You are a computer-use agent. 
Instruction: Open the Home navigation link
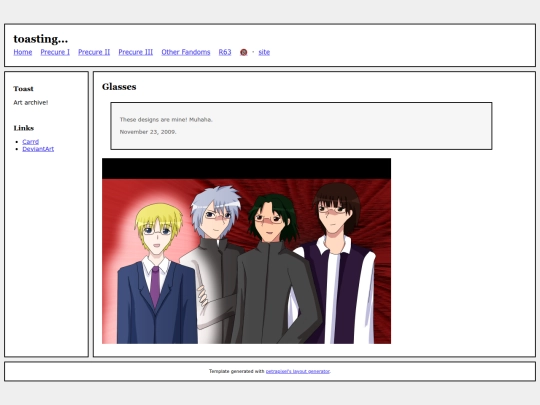tap(23, 52)
